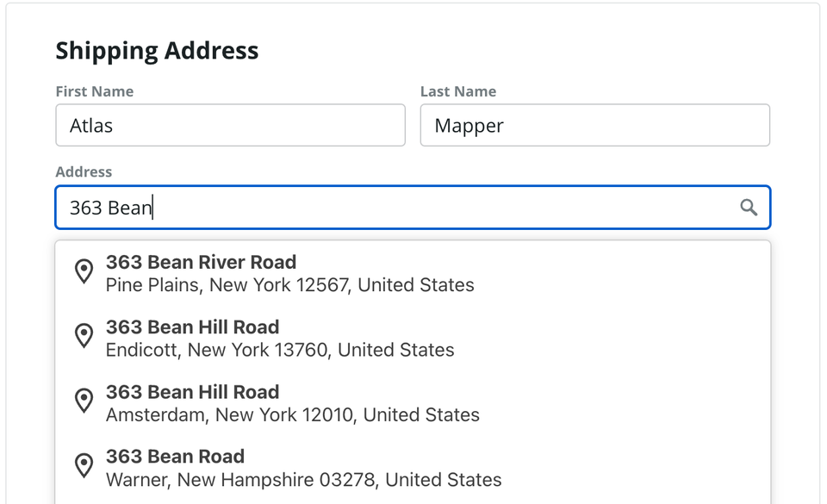Focus the Last Name field containing Mapper
The width and height of the screenshot is (827, 504).
pyautogui.click(x=594, y=126)
